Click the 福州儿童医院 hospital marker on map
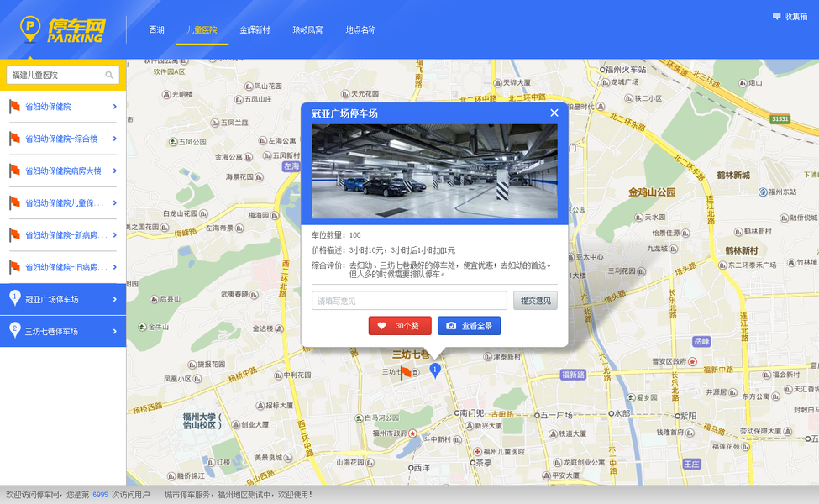This screenshot has width=819, height=504. [477, 451]
